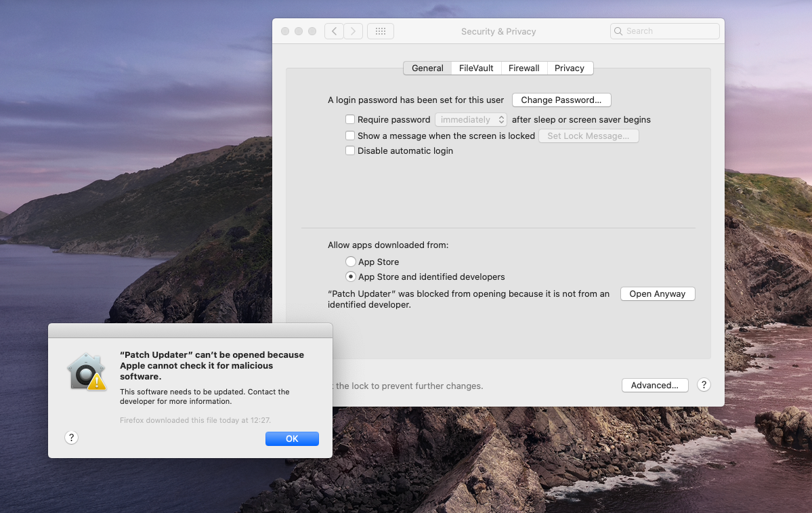This screenshot has width=812, height=513.
Task: Select App Store radio option
Action: 351,262
